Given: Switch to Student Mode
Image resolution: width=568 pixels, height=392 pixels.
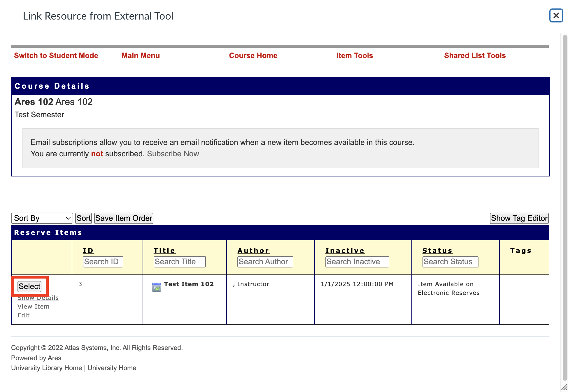Looking at the screenshot, I should pyautogui.click(x=56, y=55).
